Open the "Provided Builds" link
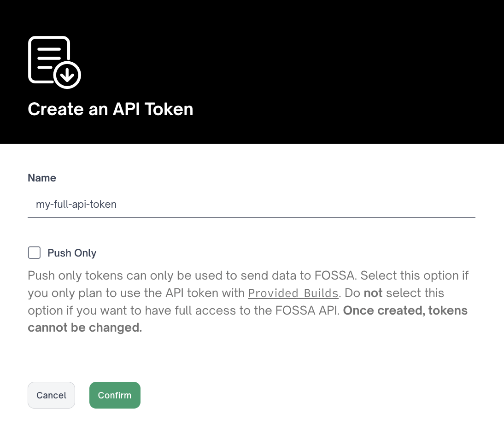The image size is (504, 421). 293,293
